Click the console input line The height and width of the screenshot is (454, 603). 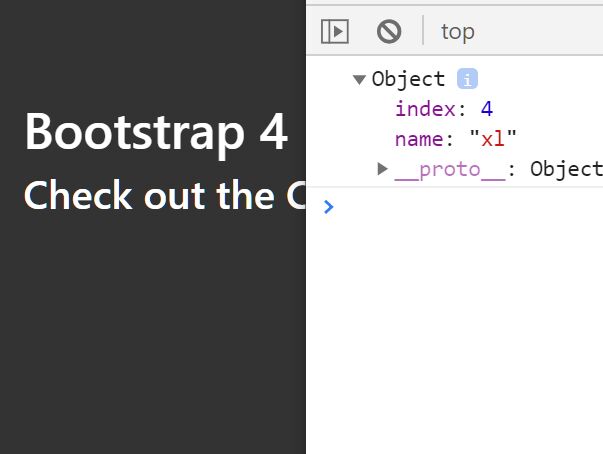(x=467, y=206)
